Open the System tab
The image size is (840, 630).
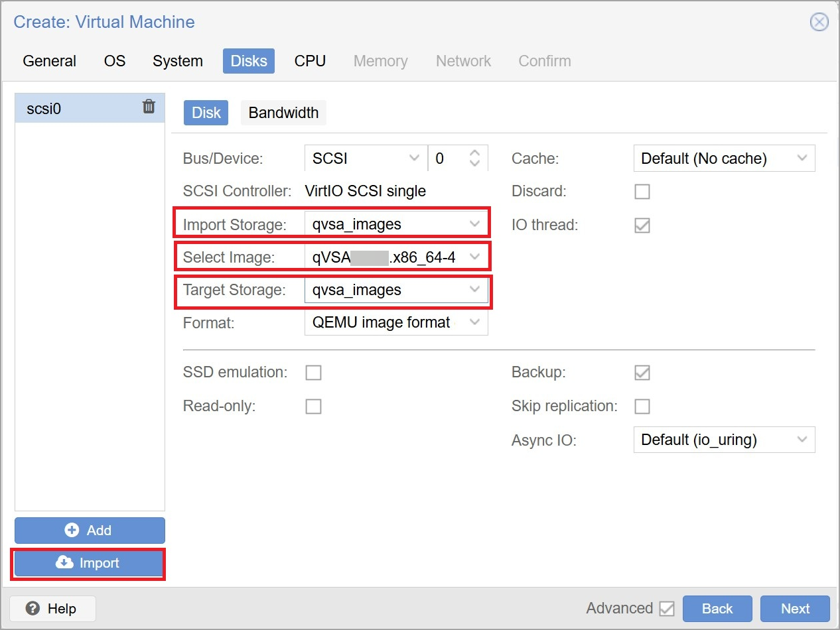(178, 61)
